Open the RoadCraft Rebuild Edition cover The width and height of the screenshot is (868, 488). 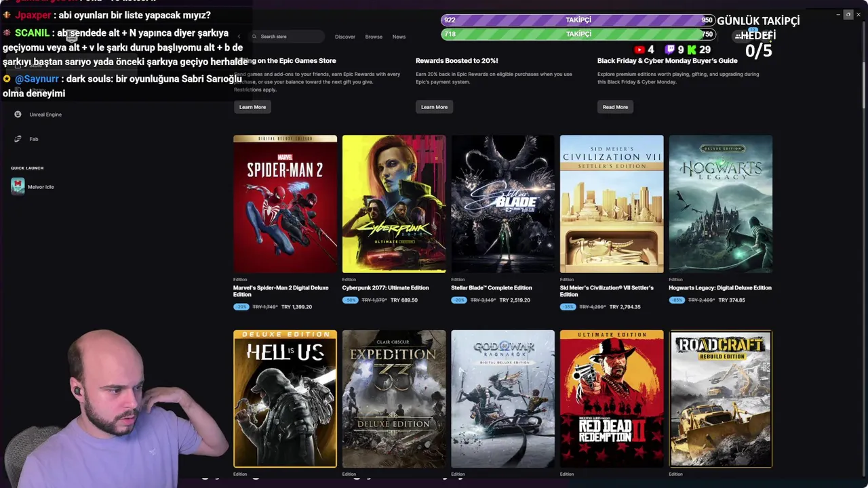click(x=720, y=399)
